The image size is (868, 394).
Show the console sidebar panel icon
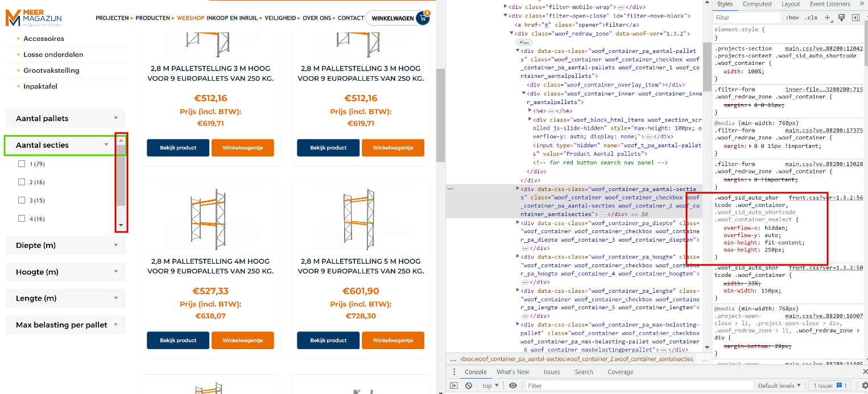coord(454,385)
